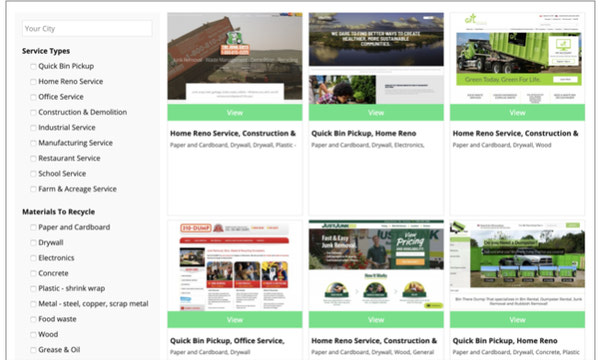Image resolution: width=600 pixels, height=360 pixels.
Task: Open the green truck website thumbnail
Action: [x=517, y=58]
